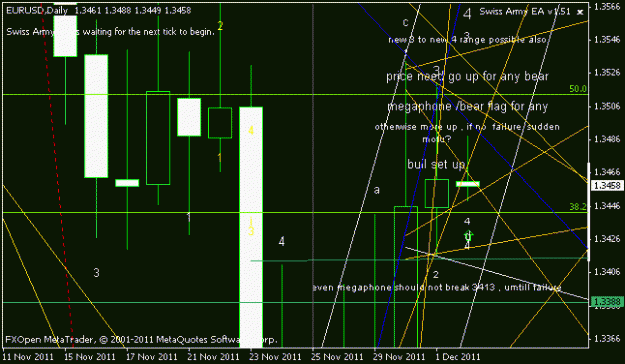This screenshot has height=364, width=625.
Task: Select the 'bull set up' label
Action: point(436,164)
